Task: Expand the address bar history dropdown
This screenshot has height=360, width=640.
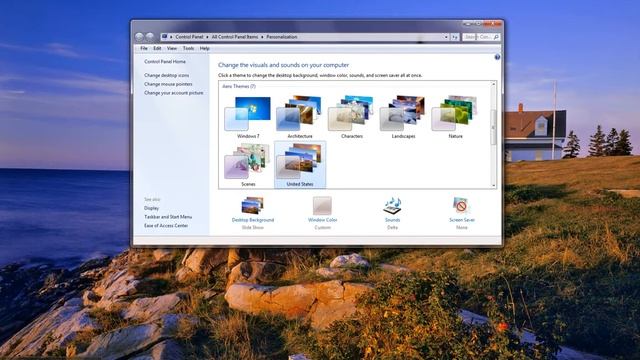Action: [x=446, y=37]
